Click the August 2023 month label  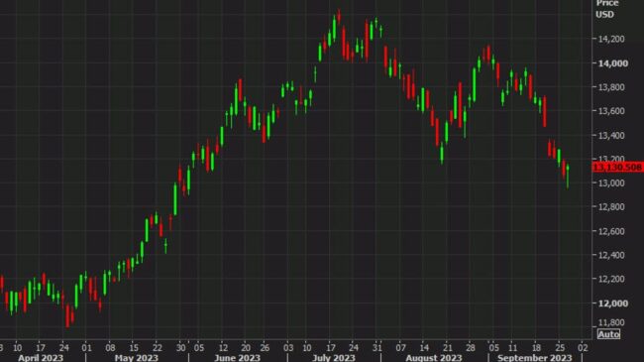point(434,357)
